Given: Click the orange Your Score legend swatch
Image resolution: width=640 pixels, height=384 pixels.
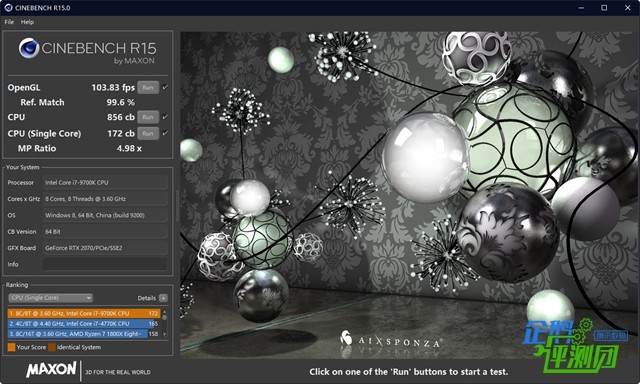Looking at the screenshot, I should pyautogui.click(x=11, y=347).
